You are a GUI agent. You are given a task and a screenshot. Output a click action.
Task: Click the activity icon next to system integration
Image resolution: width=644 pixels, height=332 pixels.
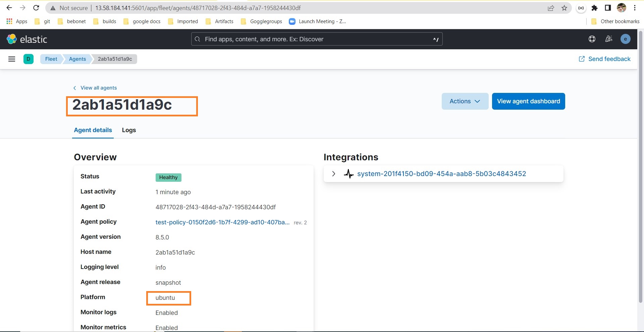pos(349,174)
